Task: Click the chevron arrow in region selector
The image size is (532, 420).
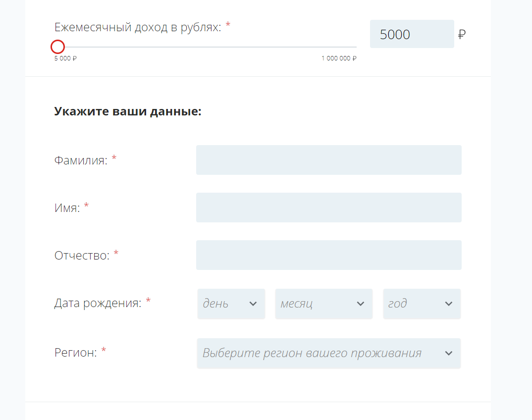Action: [449, 353]
